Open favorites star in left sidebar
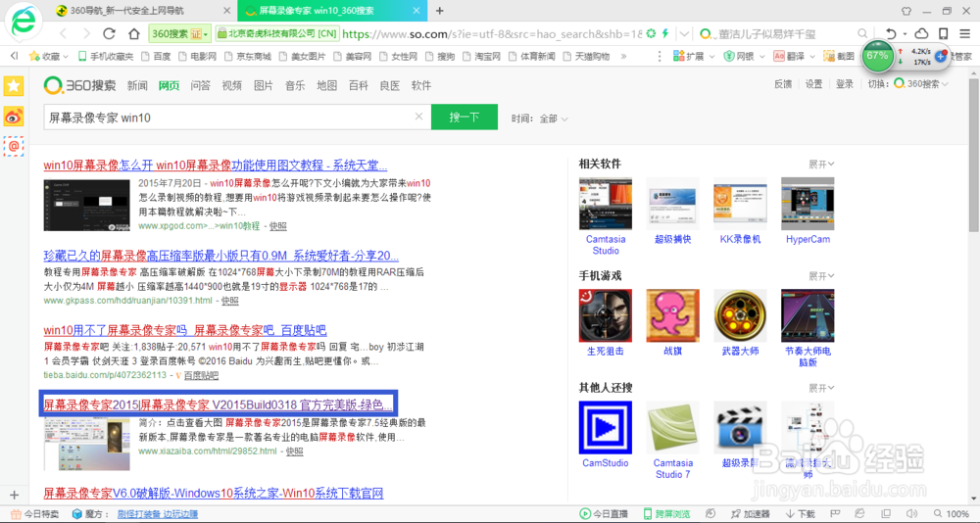Screen dimensions: 980x523 pyautogui.click(x=13, y=86)
